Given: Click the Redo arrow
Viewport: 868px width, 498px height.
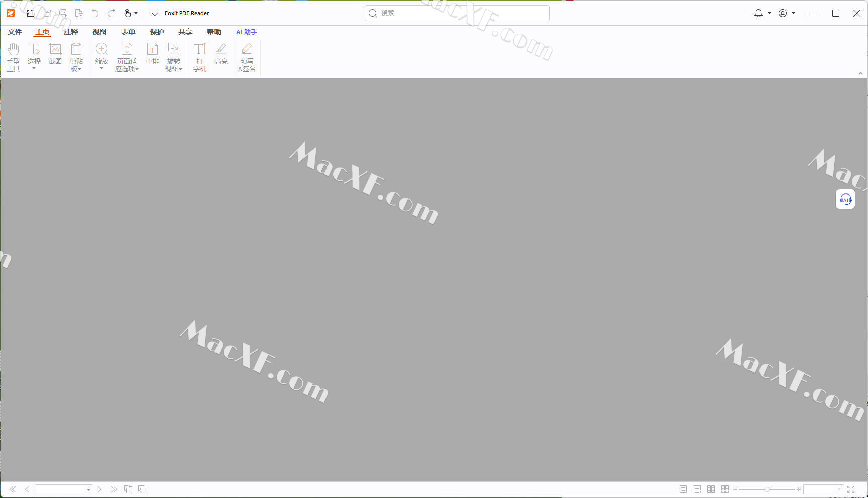Looking at the screenshot, I should click(x=112, y=13).
